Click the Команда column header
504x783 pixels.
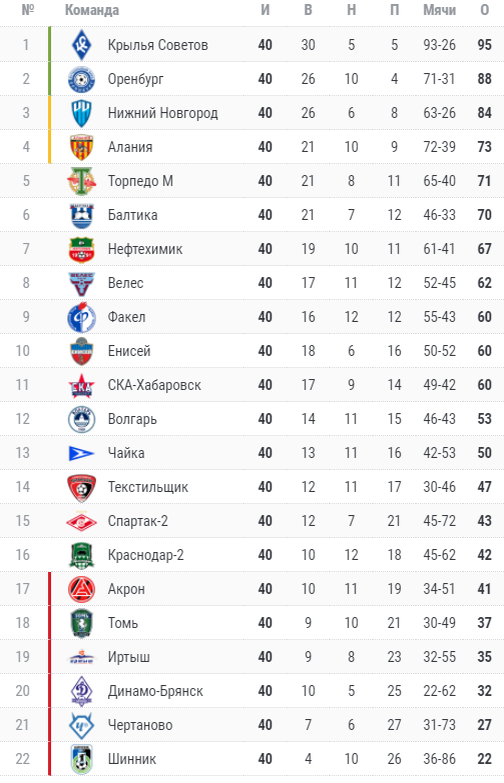point(92,10)
